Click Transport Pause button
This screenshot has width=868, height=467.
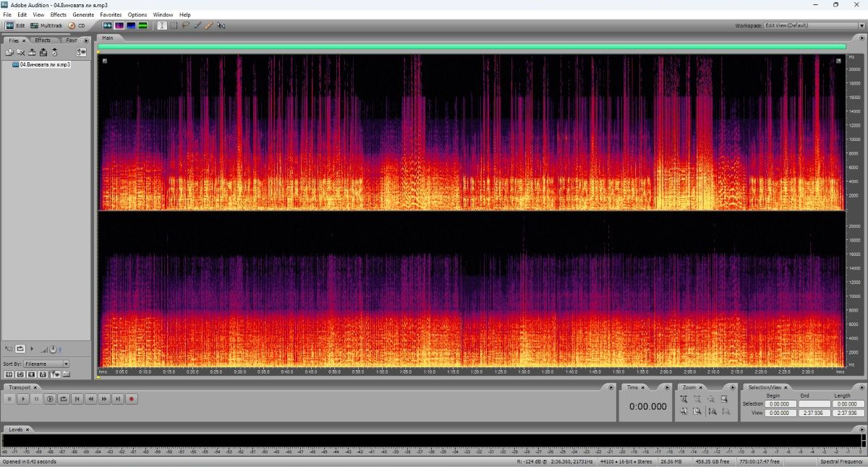pos(36,398)
